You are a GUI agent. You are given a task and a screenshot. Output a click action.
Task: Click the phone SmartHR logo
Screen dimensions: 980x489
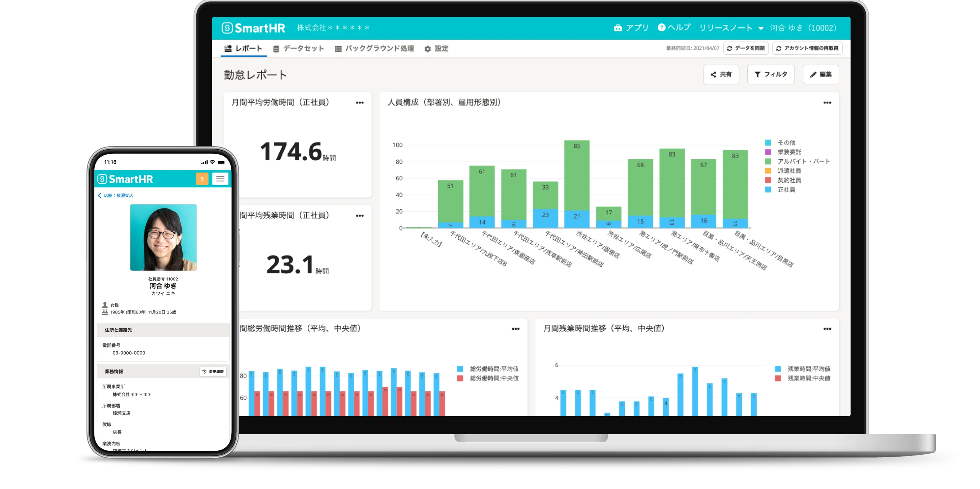pyautogui.click(x=125, y=179)
